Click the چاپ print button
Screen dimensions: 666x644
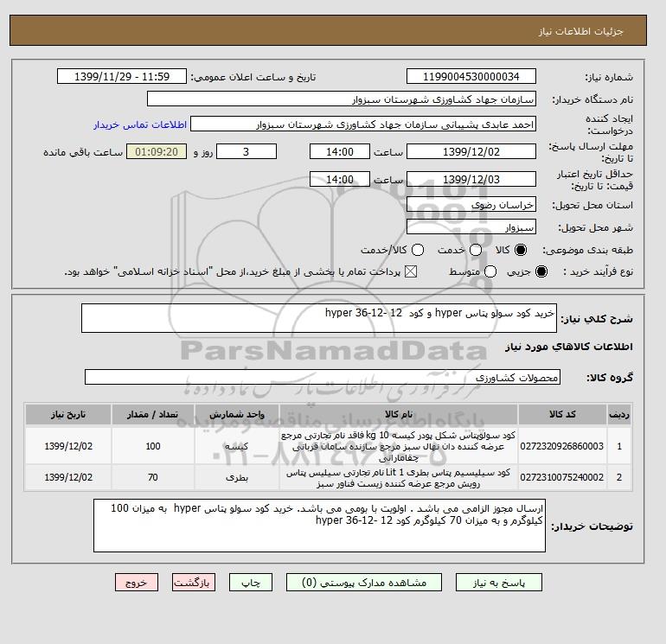[x=251, y=583]
